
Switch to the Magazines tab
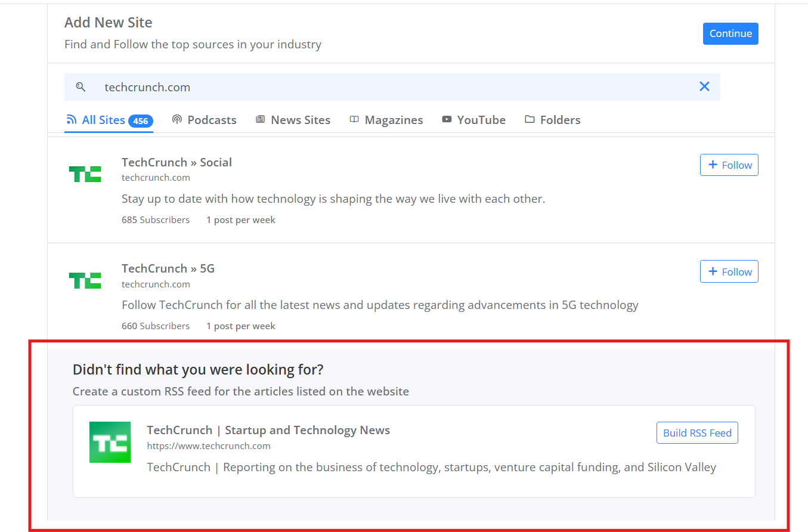(386, 120)
